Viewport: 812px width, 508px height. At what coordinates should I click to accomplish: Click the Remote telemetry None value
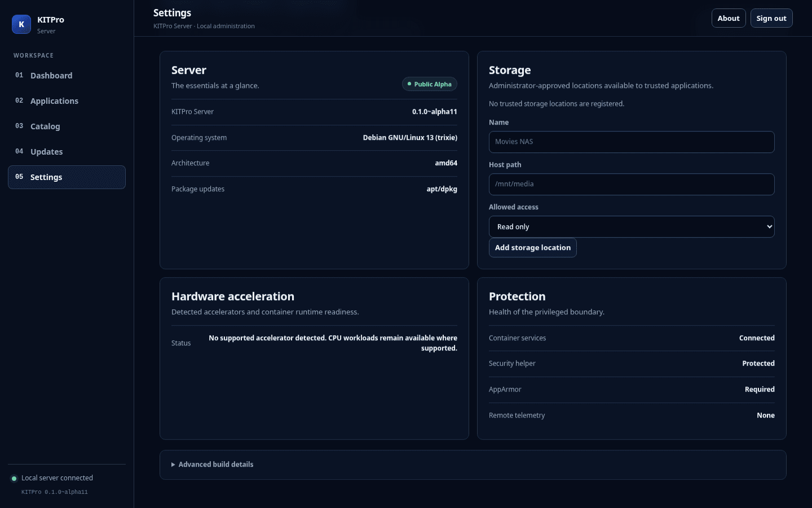coord(766,415)
